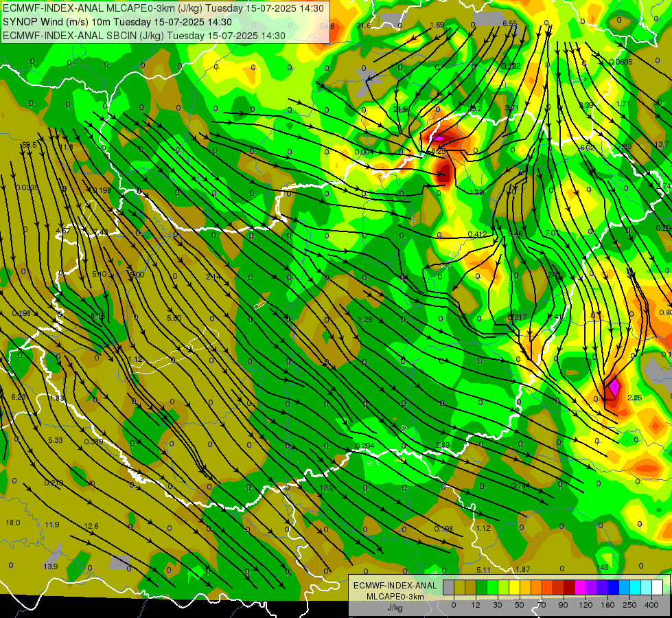This screenshot has height=618, width=672.
Task: Click the 31.6 value on the map
Action: click(x=363, y=25)
